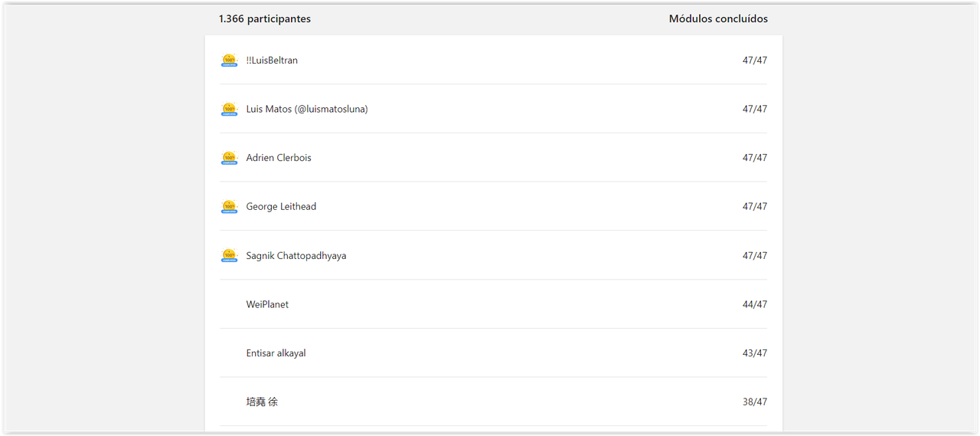
Task: Click participant Entisar alkayal
Action: click(276, 353)
